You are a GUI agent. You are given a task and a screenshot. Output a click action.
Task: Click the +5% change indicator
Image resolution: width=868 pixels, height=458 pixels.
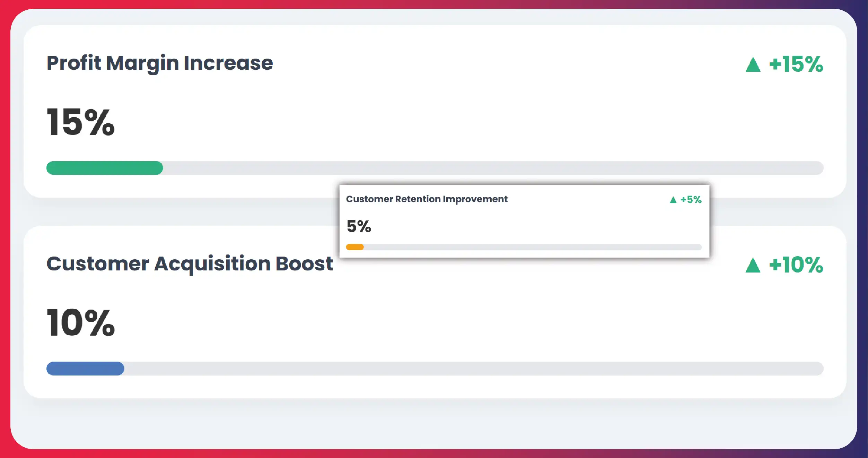click(691, 200)
